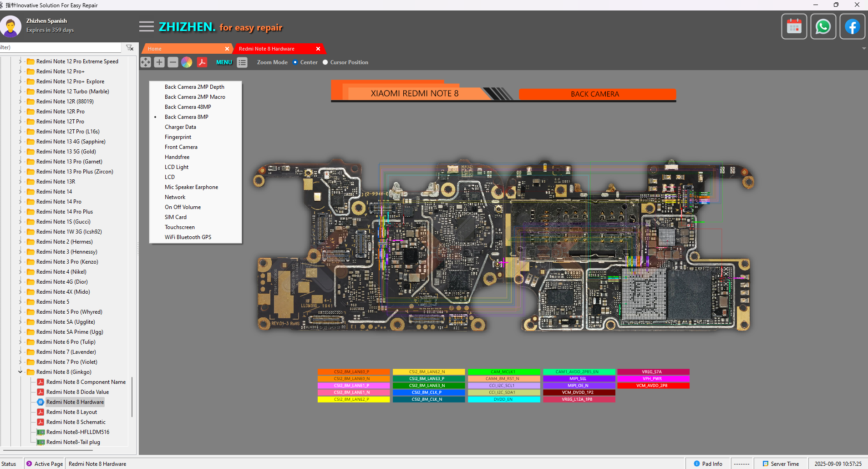Click the Redmi Note 8 Hardware tree icon

coord(41,402)
